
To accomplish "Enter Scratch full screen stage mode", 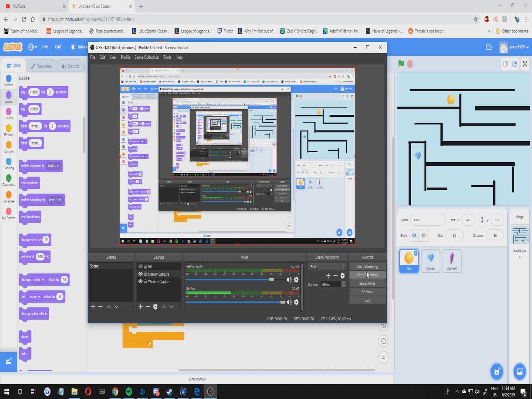I will tap(525, 64).
